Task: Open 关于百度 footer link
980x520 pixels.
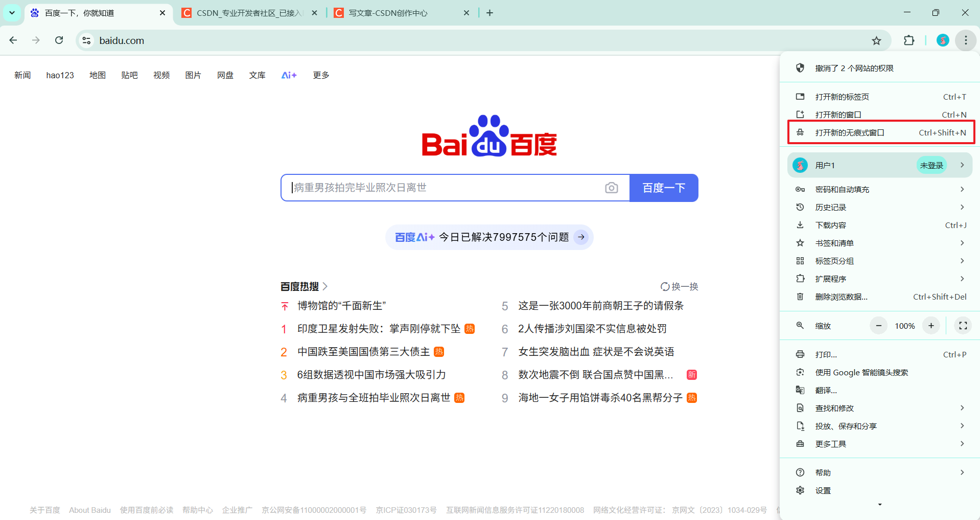Action: pyautogui.click(x=45, y=510)
